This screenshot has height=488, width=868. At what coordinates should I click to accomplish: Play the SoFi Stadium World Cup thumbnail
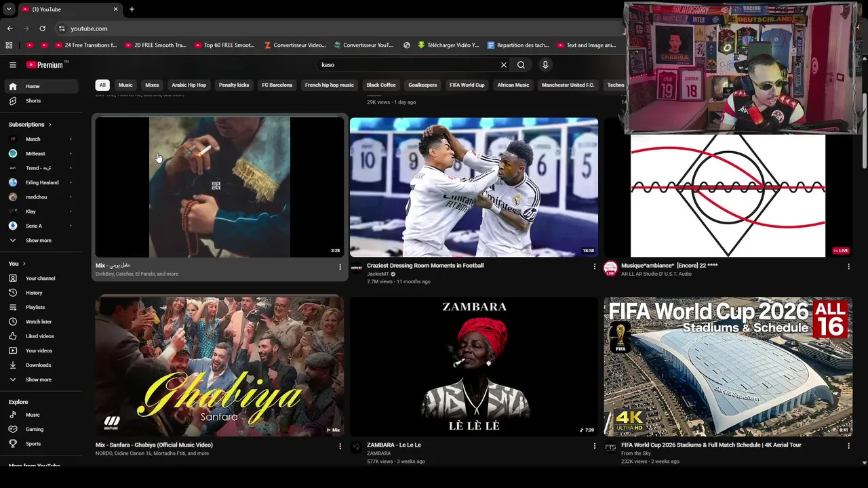[x=728, y=366]
